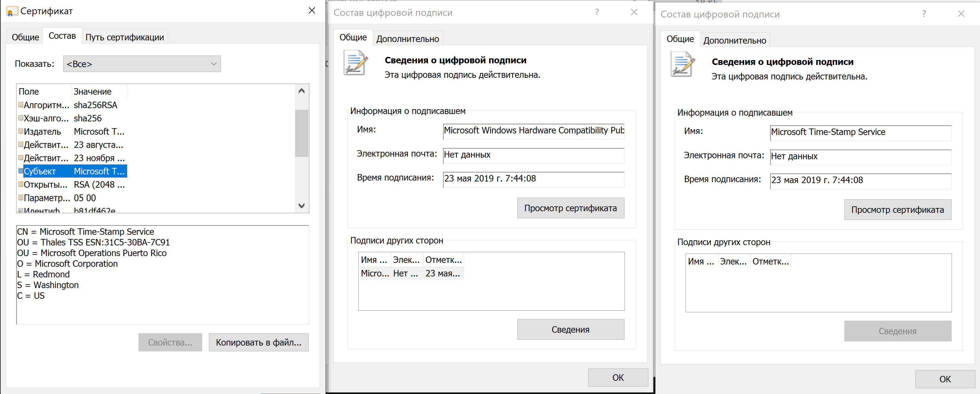The height and width of the screenshot is (394, 980).
Task: Click the disabled Свойства... button
Action: pyautogui.click(x=170, y=342)
